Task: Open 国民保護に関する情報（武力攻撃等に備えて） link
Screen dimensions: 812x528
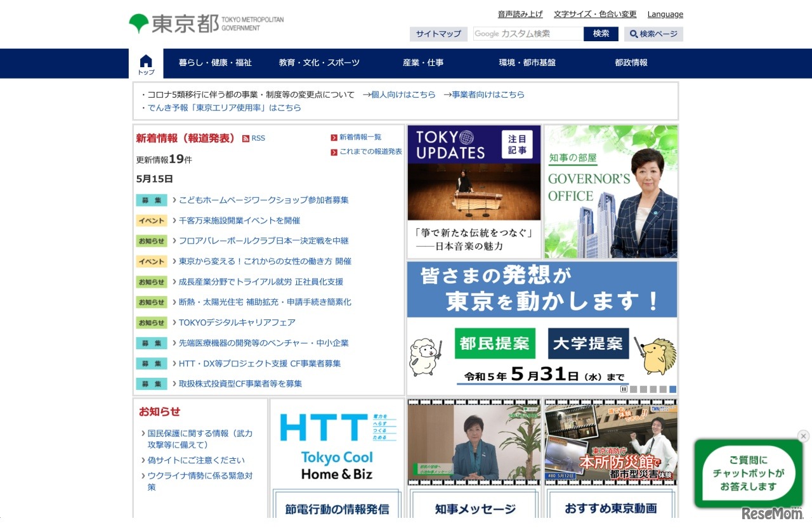Action: point(200,439)
